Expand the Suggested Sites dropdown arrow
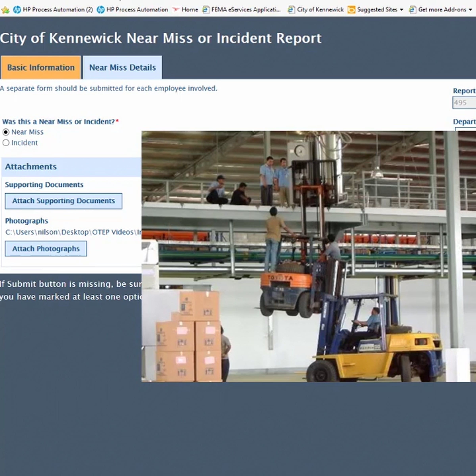Image resolution: width=476 pixels, height=476 pixels. click(x=402, y=10)
